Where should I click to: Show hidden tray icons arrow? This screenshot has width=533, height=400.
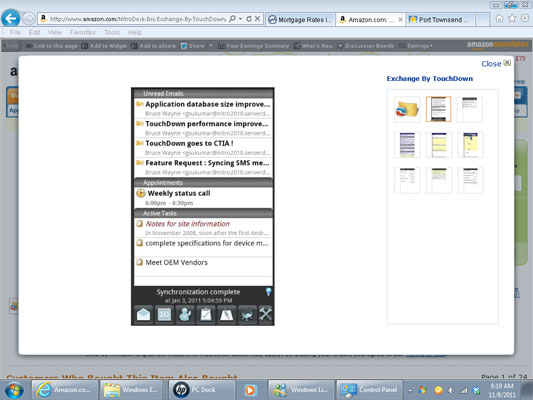[410, 390]
